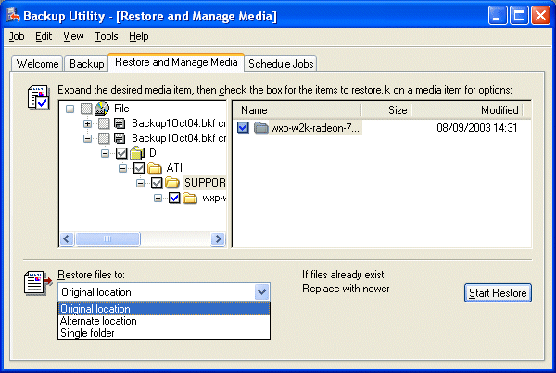The image size is (556, 373).
Task: Minimize the Backup Utility window
Action: tap(497, 16)
